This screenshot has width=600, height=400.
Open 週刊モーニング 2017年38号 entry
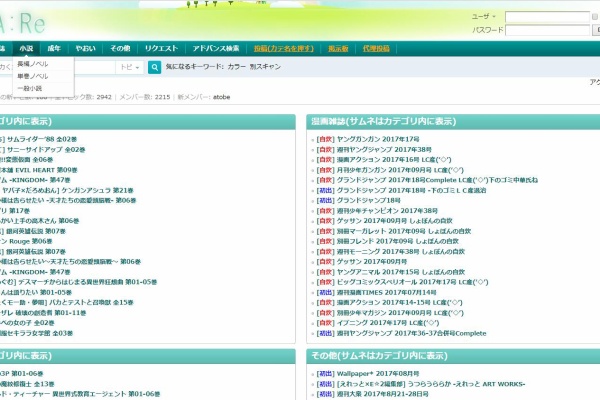point(401,251)
